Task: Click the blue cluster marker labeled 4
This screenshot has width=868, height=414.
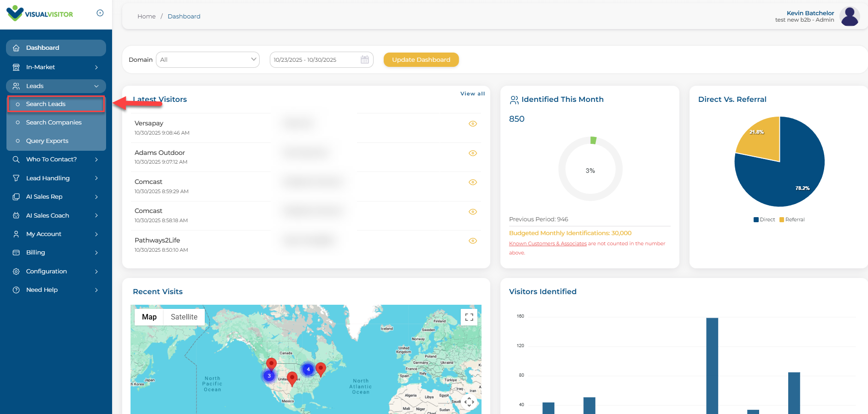Action: click(308, 369)
